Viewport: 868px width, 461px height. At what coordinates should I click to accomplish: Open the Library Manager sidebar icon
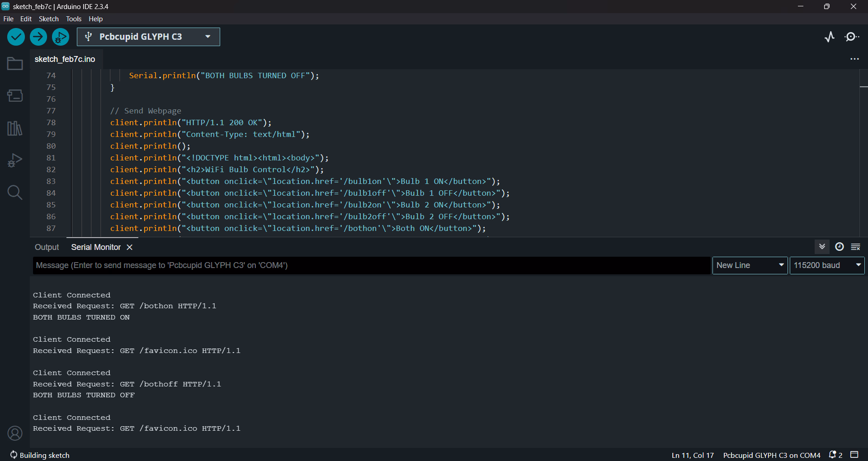pos(14,128)
